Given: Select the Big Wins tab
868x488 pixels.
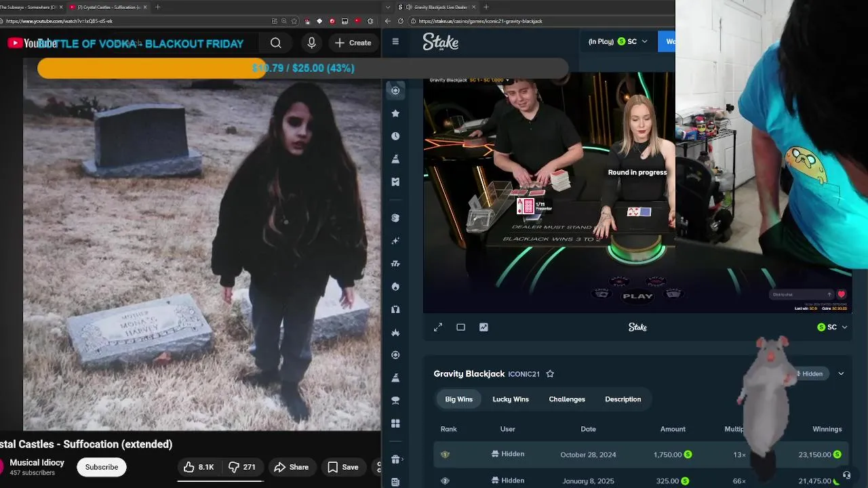Looking at the screenshot, I should click(x=458, y=399).
